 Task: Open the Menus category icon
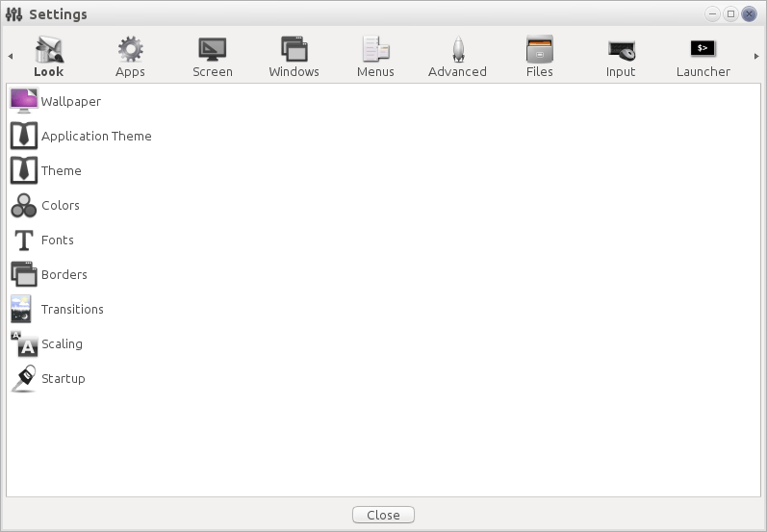click(x=375, y=49)
